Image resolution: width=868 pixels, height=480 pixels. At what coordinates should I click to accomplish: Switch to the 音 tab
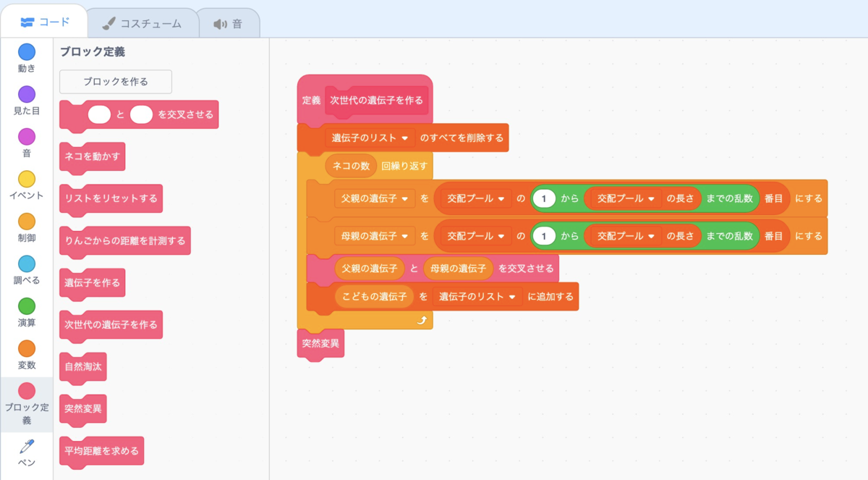click(228, 23)
